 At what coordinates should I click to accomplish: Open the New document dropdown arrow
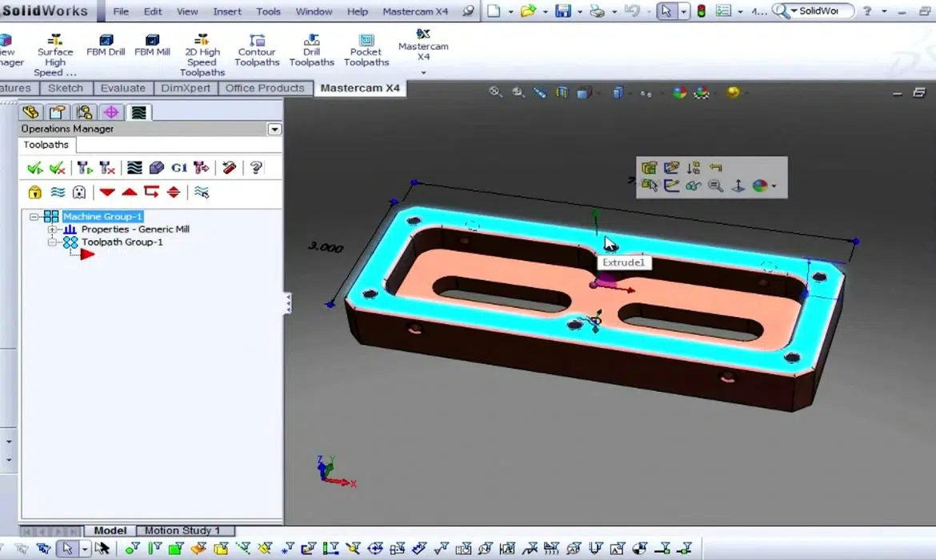coord(510,12)
